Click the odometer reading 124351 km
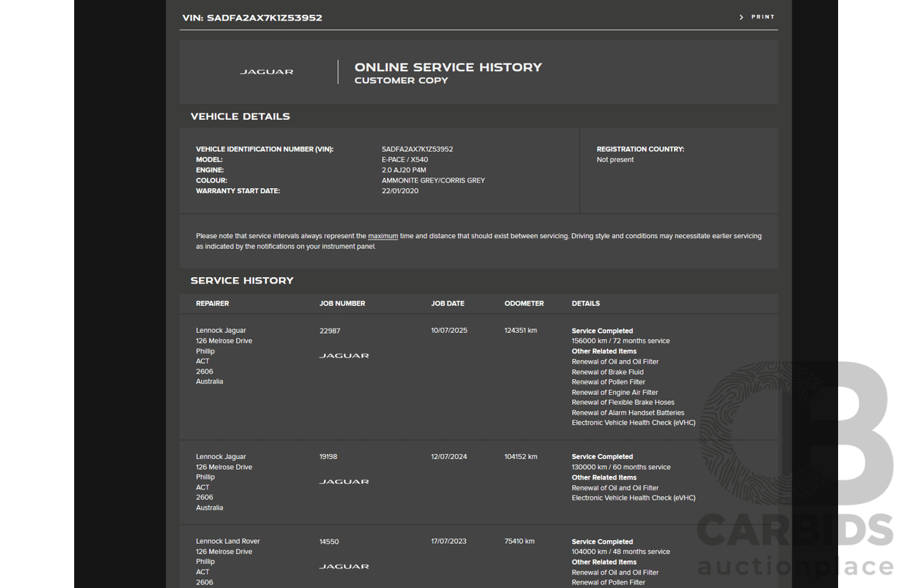The width and height of the screenshot is (913, 588). point(521,331)
